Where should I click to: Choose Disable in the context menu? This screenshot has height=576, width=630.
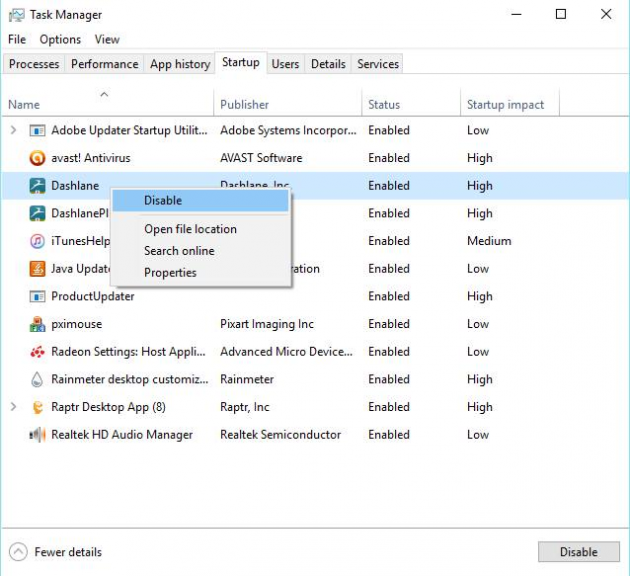pyautogui.click(x=200, y=200)
